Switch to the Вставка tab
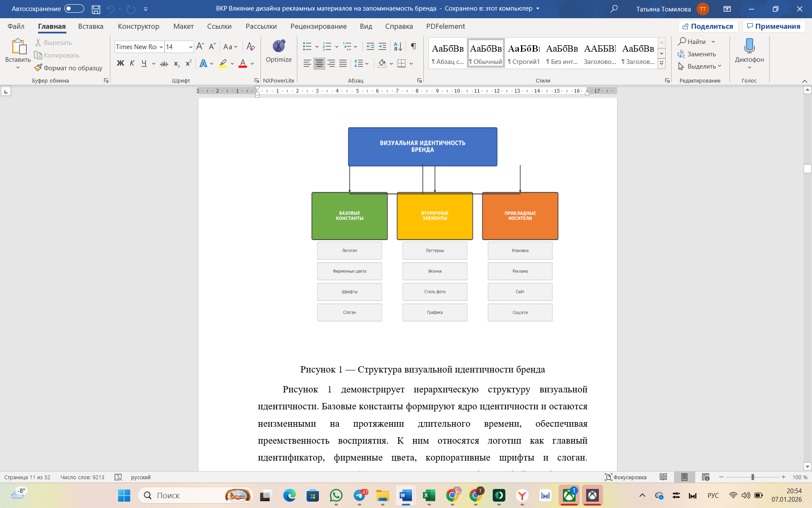 pos(91,26)
